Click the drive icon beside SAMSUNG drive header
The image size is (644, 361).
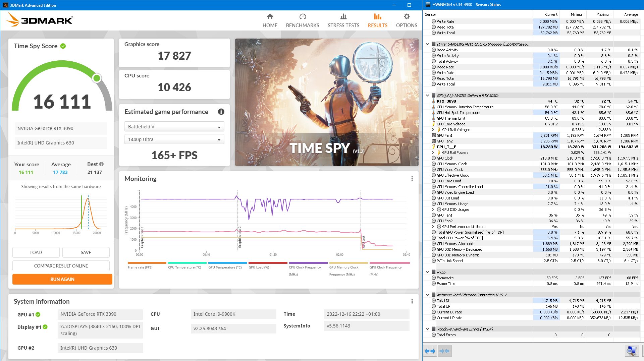pyautogui.click(x=434, y=44)
